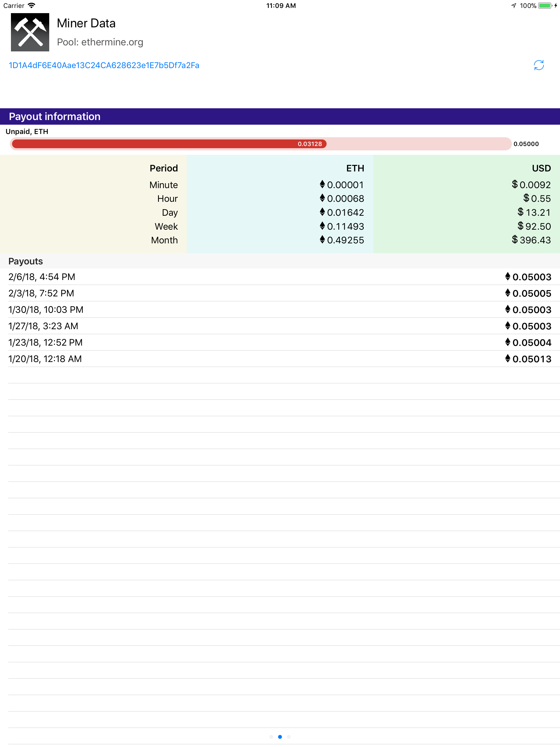Screen dimensions: 560x747
Task: Tap the unpaid ETH progress bar
Action: tap(260, 144)
